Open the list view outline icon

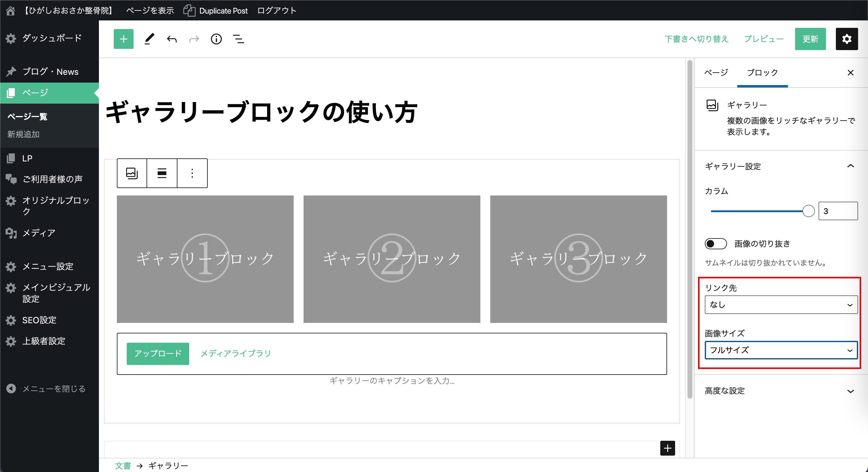(x=239, y=39)
